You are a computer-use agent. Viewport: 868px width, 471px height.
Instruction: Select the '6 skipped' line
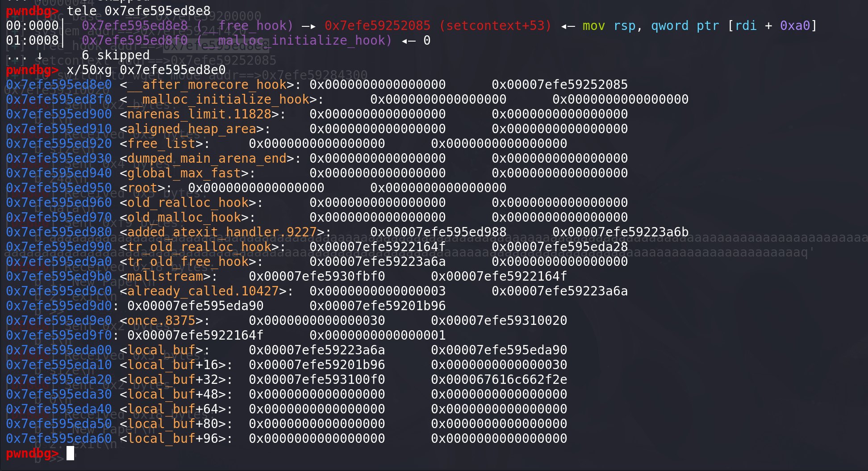click(116, 55)
